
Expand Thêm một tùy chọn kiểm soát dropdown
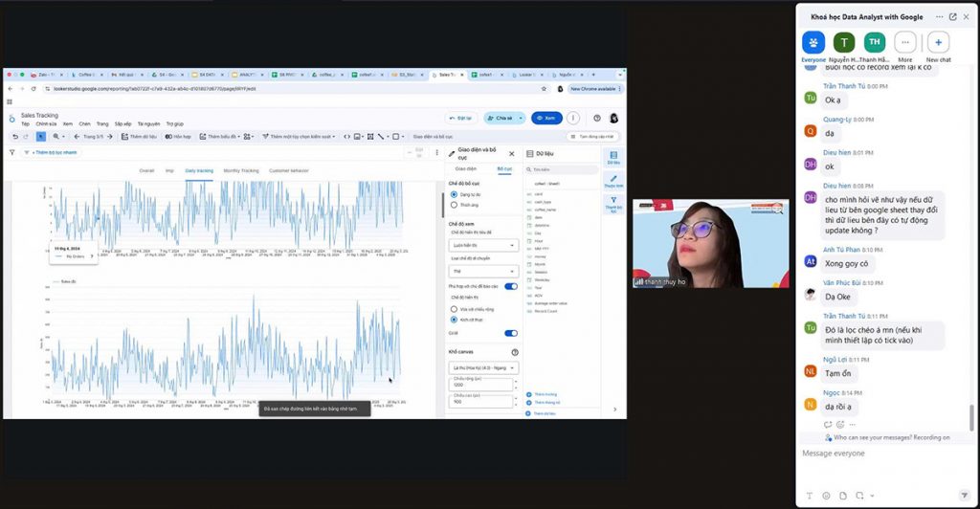334,136
